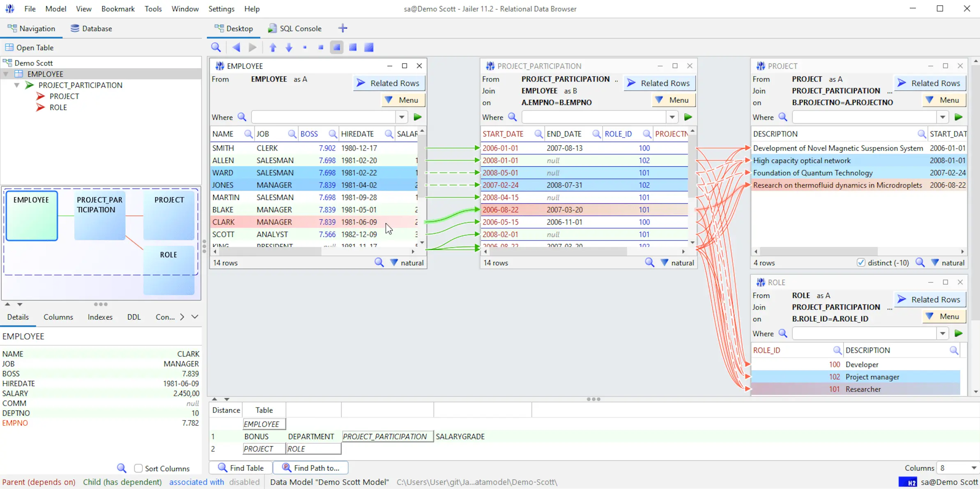Viewport: 980px width, 489px height.
Task: Click the forward navigation arrow in toolbar
Action: pyautogui.click(x=252, y=48)
